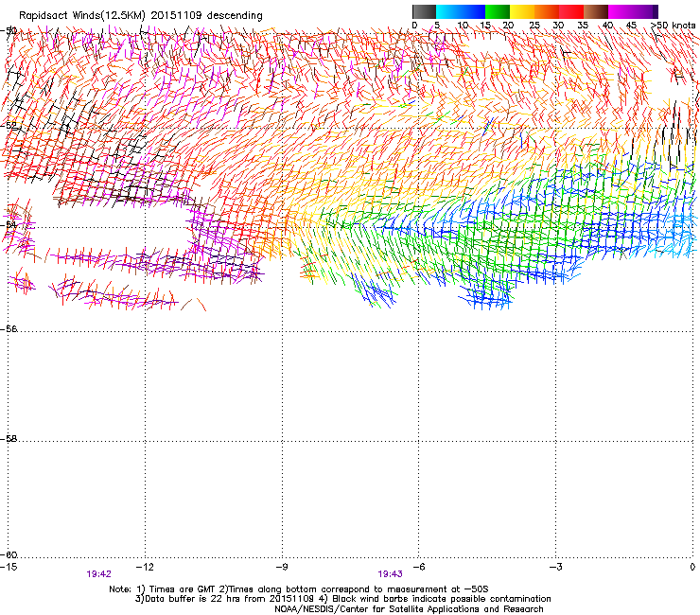Click the orange 25-30 knots color segment
The width and height of the screenshot is (700, 615).
547,11
